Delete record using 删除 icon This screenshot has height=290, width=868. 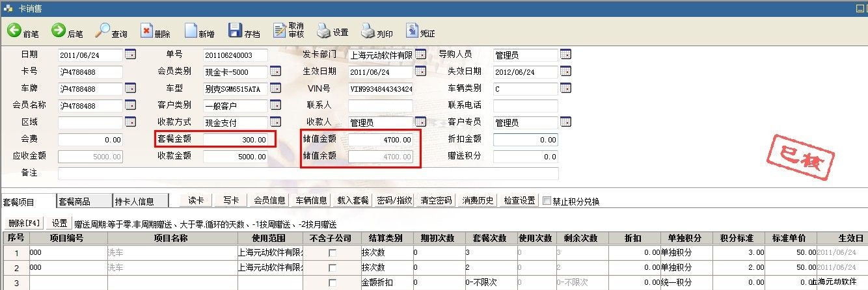147,31
